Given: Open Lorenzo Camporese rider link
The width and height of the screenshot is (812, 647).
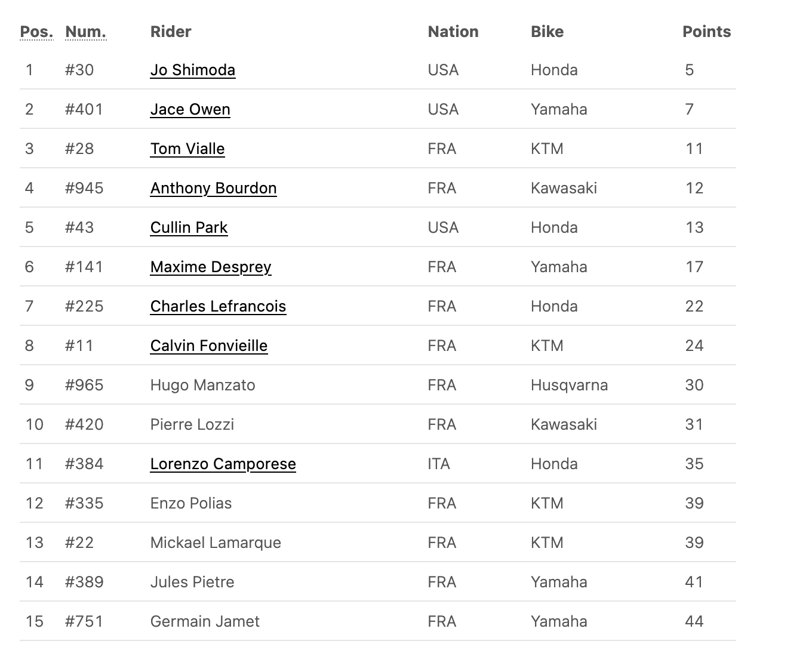Looking at the screenshot, I should tap(223, 464).
